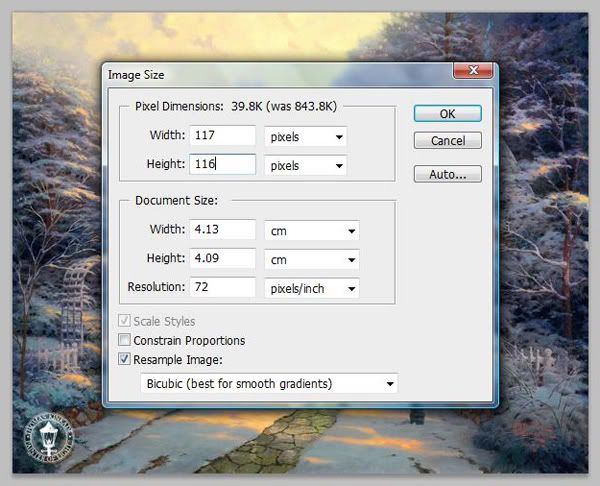The height and width of the screenshot is (486, 600).
Task: Click the Resolution field showing 72
Action: [222, 287]
